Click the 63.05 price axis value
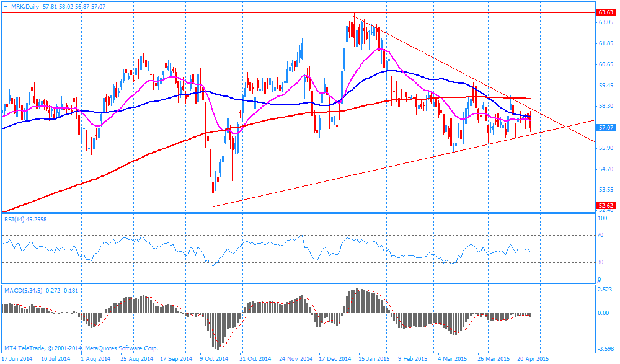This screenshot has height=364, width=620. 605,22
